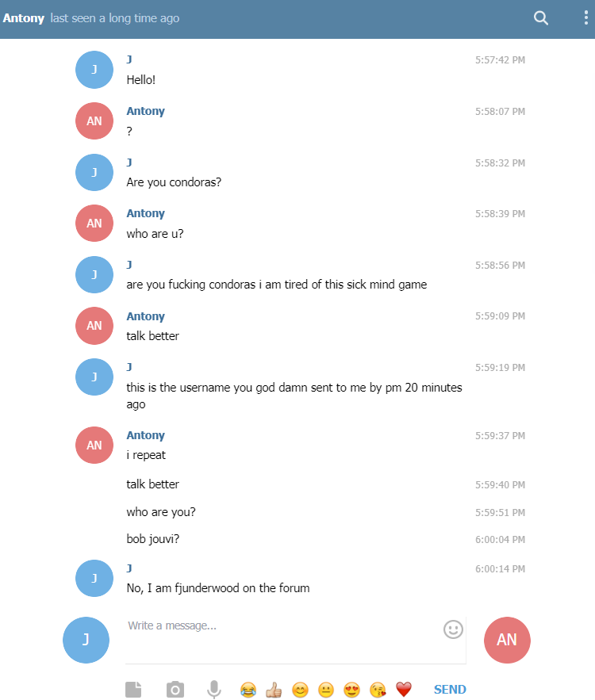
Task: Insert the tears of joy emoji
Action: click(248, 690)
